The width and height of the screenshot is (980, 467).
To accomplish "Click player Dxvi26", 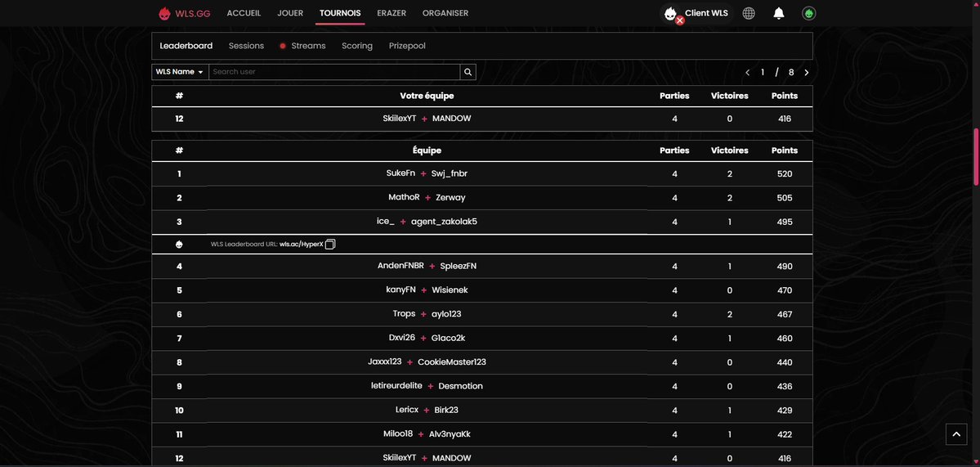I will 402,338.
